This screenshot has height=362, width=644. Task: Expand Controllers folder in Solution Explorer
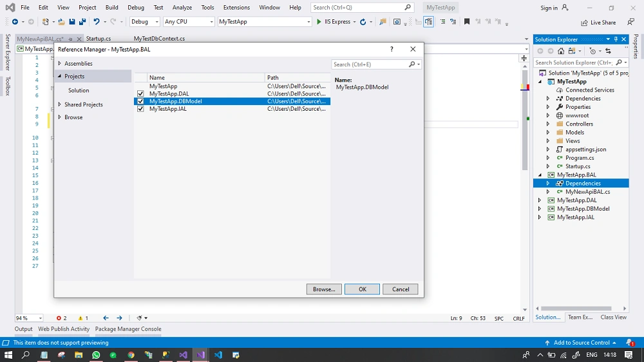coord(548,124)
